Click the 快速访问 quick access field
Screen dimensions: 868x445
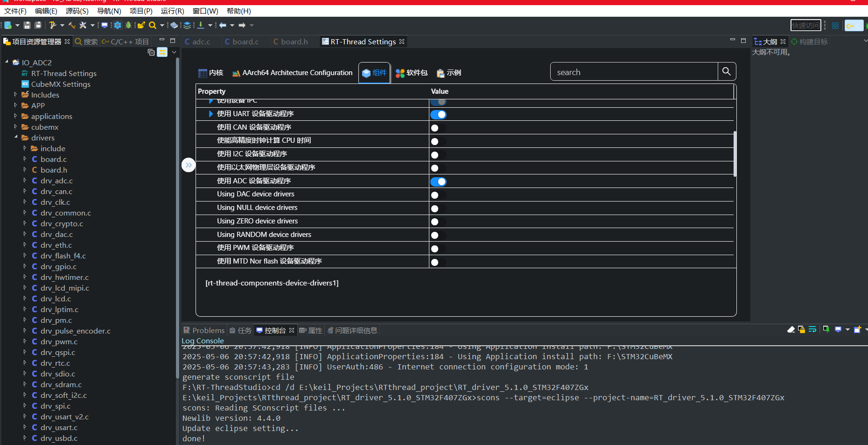(805, 26)
